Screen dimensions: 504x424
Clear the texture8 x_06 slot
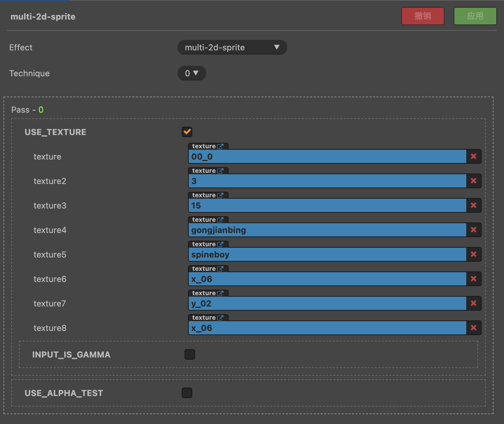point(474,328)
